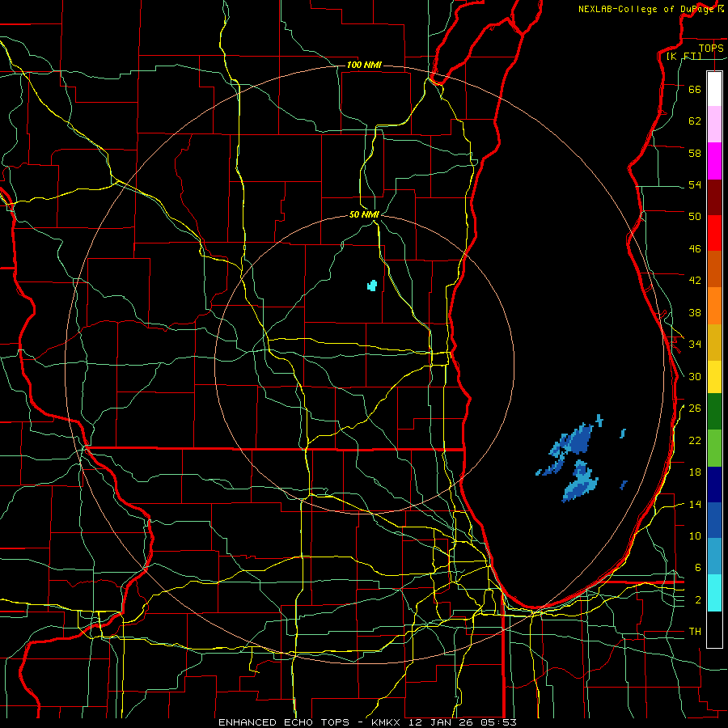This screenshot has width=728, height=728.
Task: Click the TOPS legend title
Action: point(711,48)
